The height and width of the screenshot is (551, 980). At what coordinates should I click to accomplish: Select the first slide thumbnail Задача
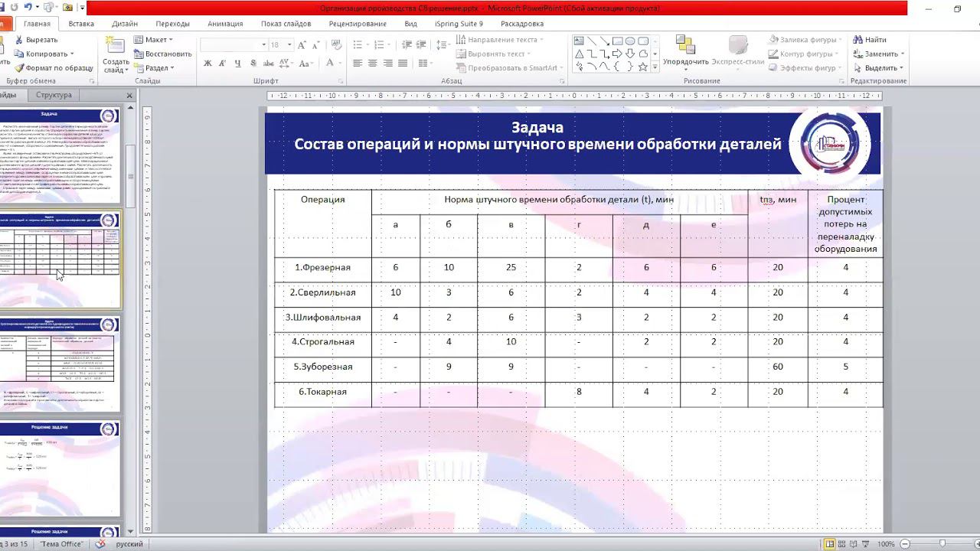point(60,155)
